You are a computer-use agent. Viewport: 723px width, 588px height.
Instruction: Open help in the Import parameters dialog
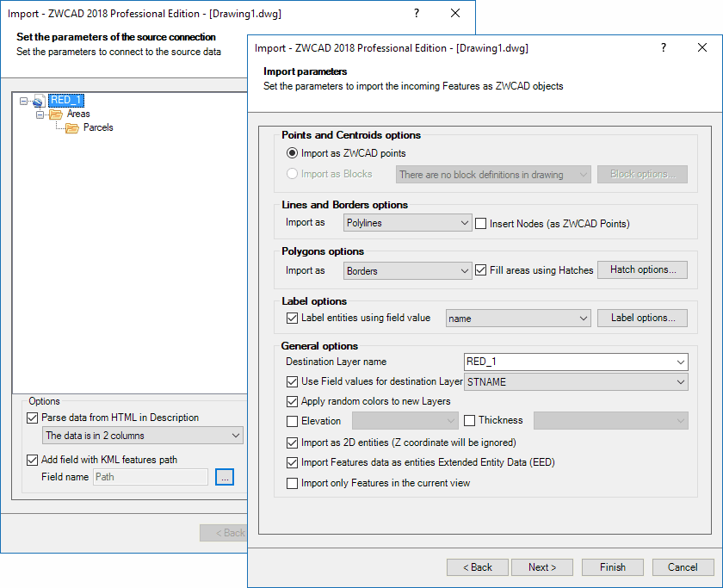pyautogui.click(x=663, y=47)
